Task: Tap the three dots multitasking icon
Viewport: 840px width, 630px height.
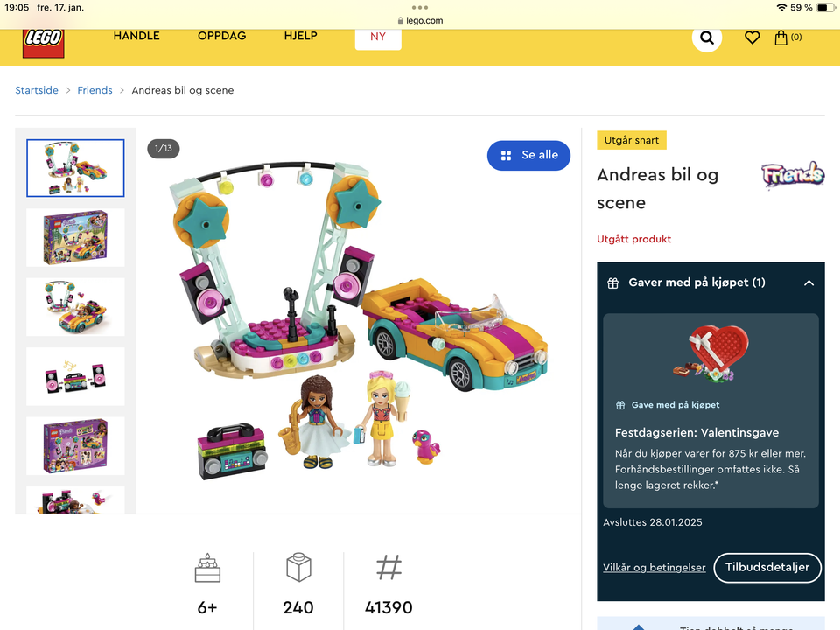Action: (x=420, y=8)
